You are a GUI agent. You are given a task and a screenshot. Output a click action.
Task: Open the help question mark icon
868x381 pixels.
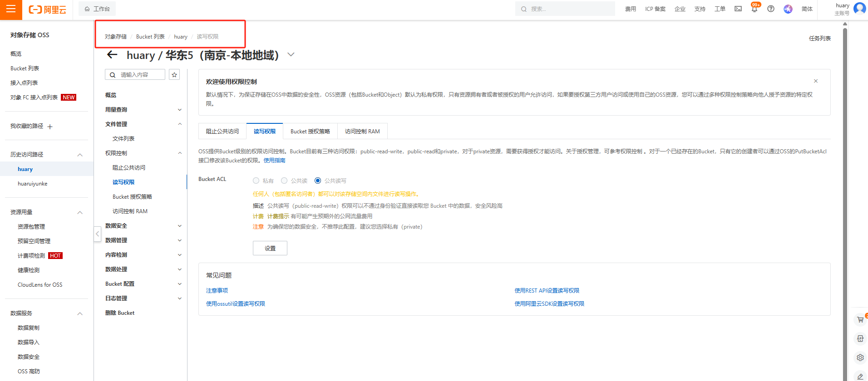[771, 9]
